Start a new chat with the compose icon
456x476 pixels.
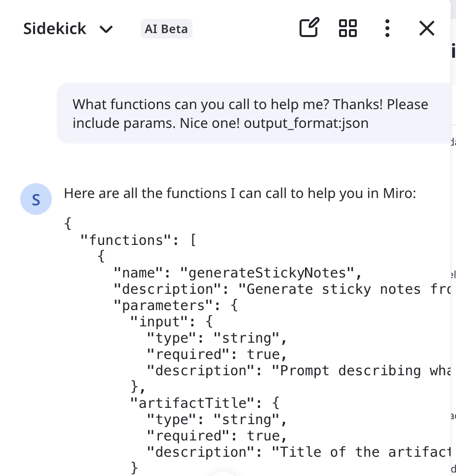(x=309, y=28)
